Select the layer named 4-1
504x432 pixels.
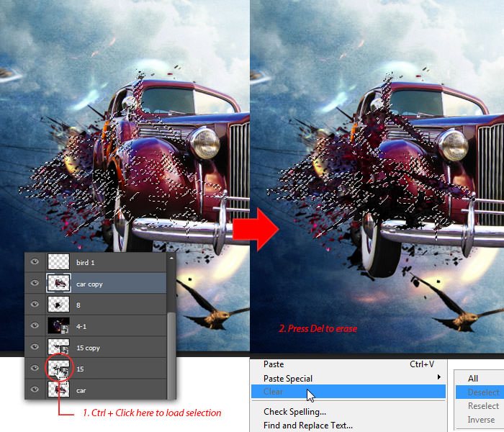point(81,327)
